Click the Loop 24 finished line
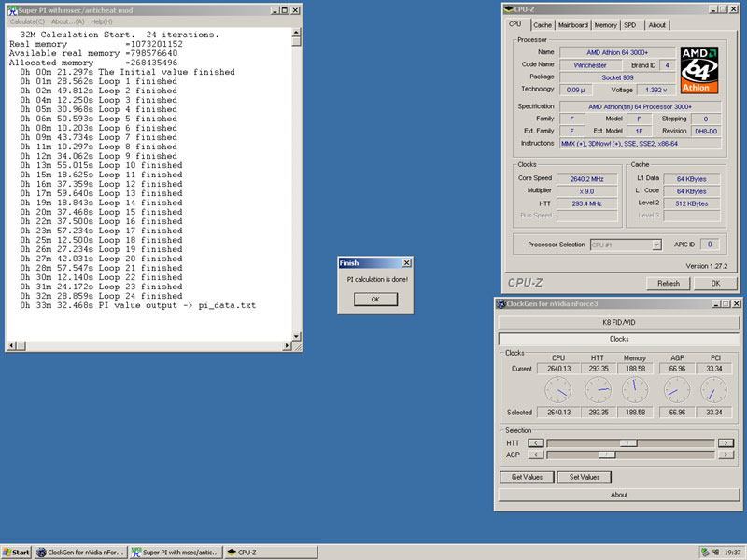The image size is (747, 560). pos(101,296)
